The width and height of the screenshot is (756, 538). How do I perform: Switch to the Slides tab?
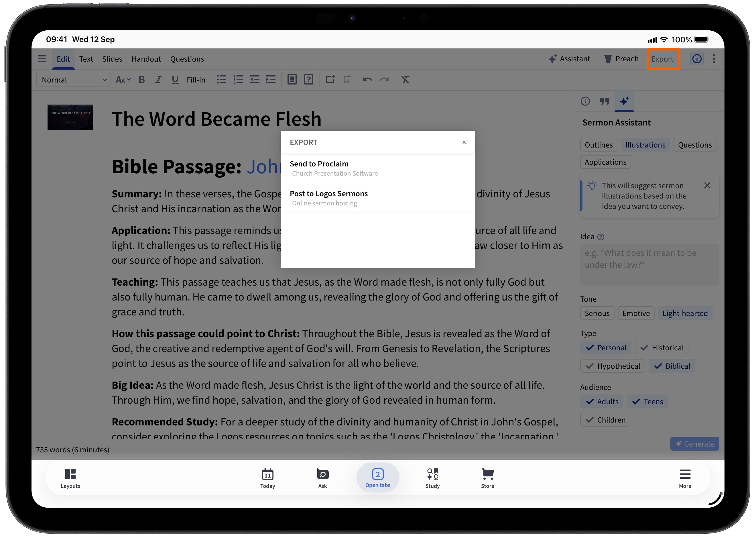112,59
